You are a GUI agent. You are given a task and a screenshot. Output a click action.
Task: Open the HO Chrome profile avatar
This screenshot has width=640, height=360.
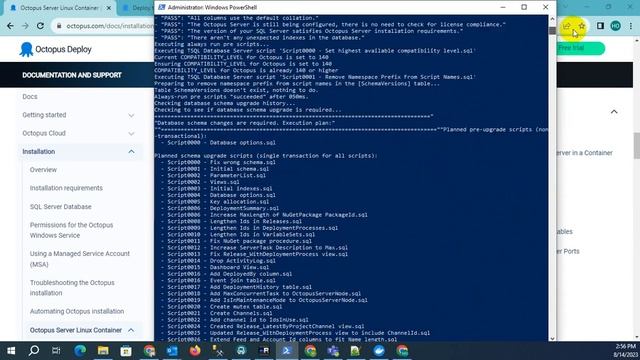click(616, 26)
